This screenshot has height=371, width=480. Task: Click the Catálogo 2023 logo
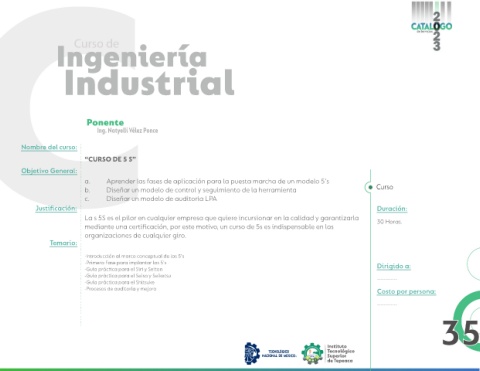coord(432,26)
